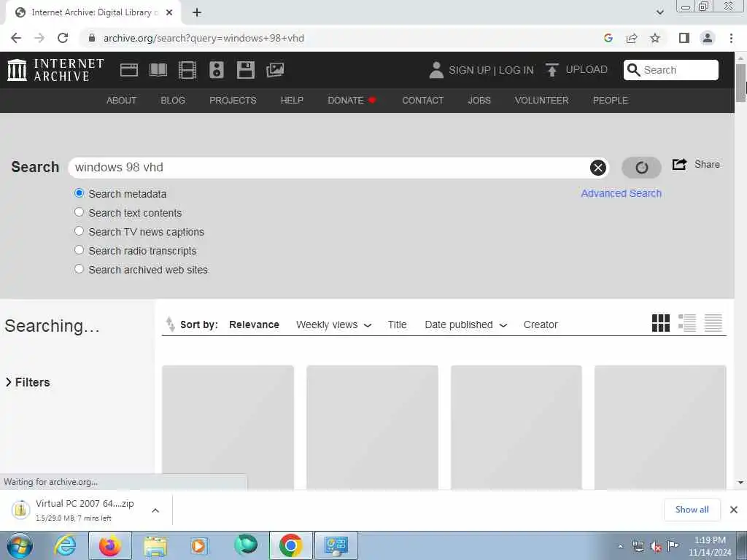747x560 pixels.
Task: Sort results by Relevance
Action: pyautogui.click(x=254, y=324)
